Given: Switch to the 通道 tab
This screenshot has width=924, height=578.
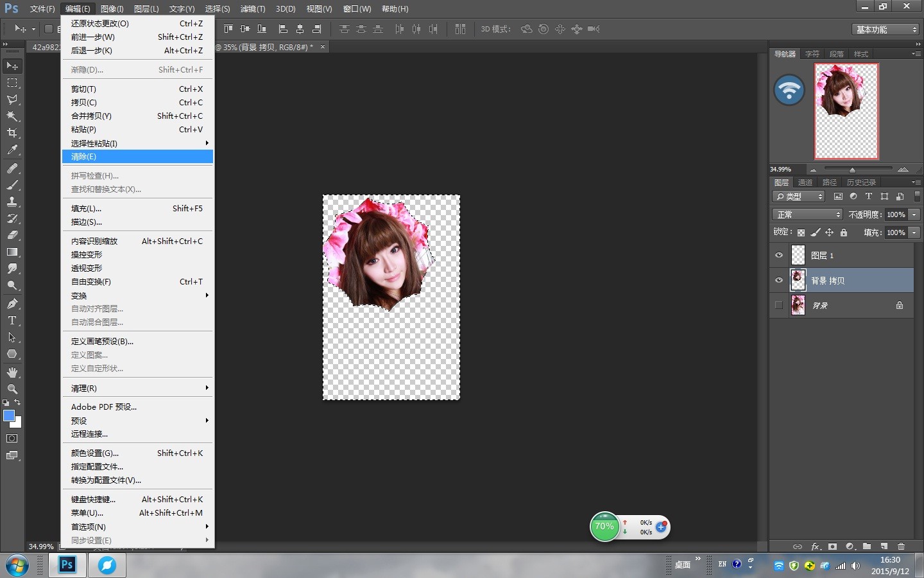Looking at the screenshot, I should point(805,182).
